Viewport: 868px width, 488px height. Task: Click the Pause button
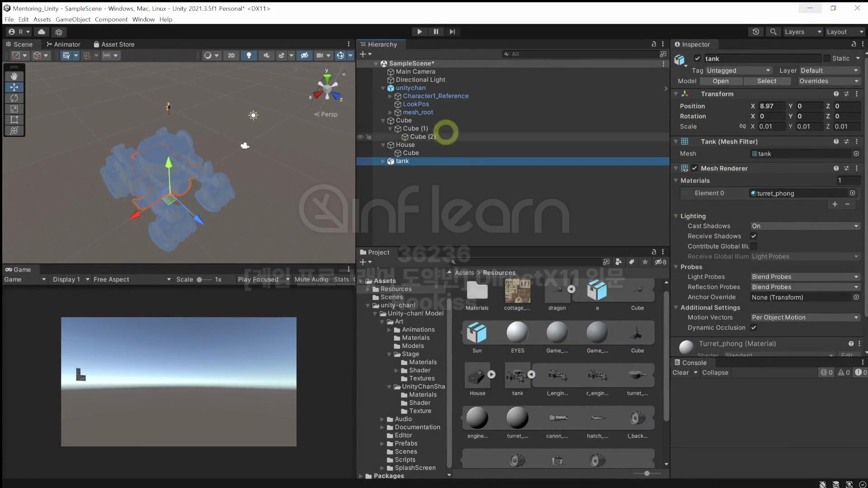[436, 32]
